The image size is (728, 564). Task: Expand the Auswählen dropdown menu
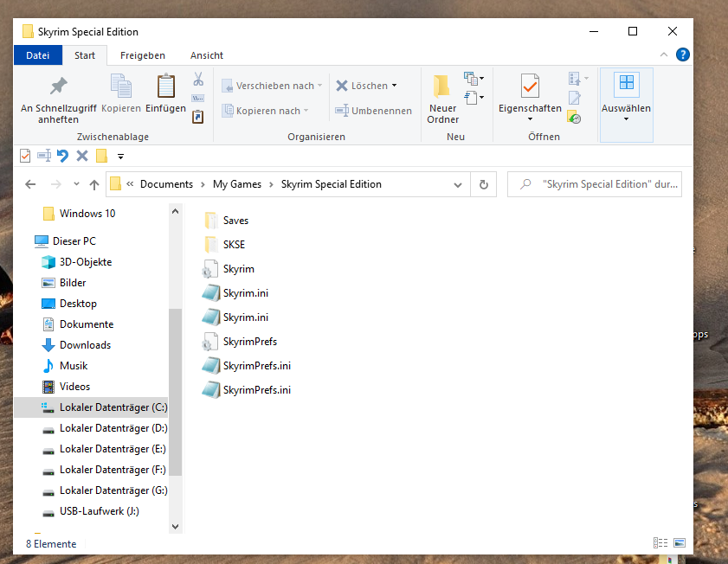coord(626,119)
